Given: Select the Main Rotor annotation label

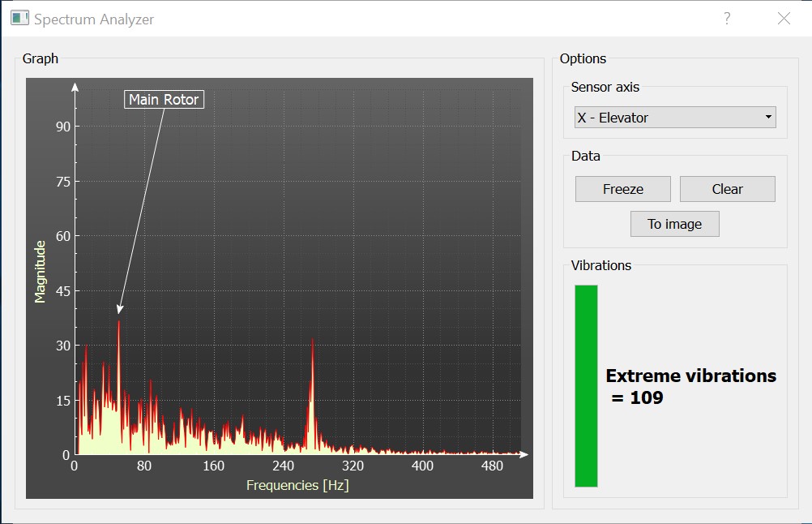Looking at the screenshot, I should 164,100.
